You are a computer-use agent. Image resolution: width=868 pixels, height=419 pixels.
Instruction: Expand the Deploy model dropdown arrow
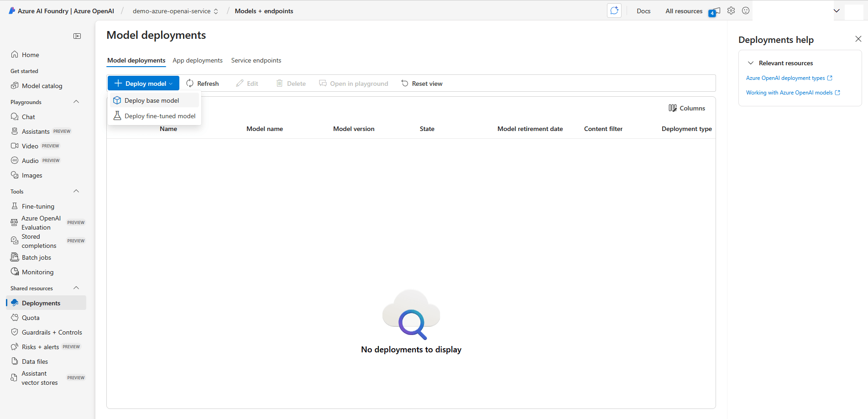[172, 83]
